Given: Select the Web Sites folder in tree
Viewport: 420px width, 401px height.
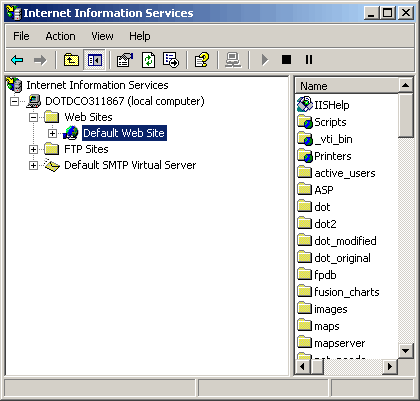Looking at the screenshot, I should (88, 117).
